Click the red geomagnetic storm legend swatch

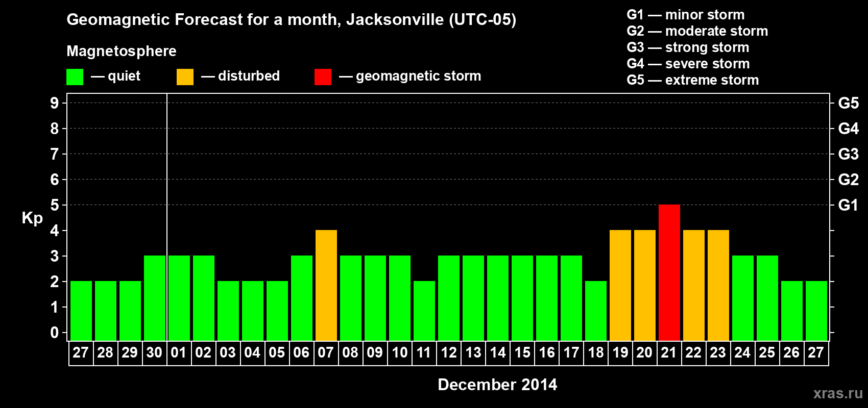coord(323,77)
